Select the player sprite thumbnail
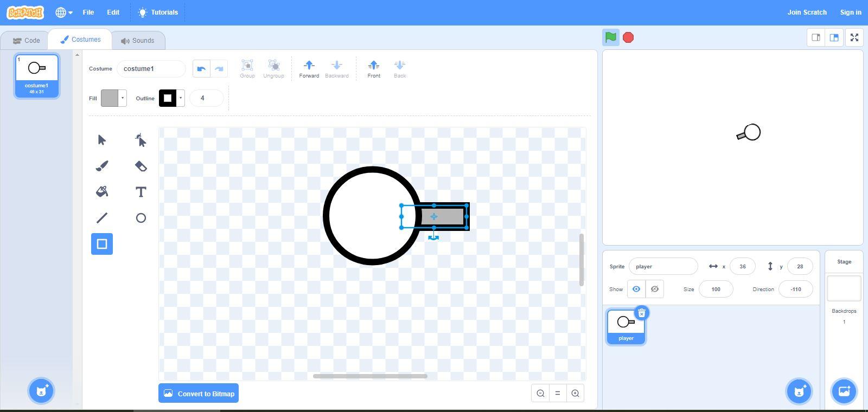Image resolution: width=868 pixels, height=412 pixels. pos(626,326)
